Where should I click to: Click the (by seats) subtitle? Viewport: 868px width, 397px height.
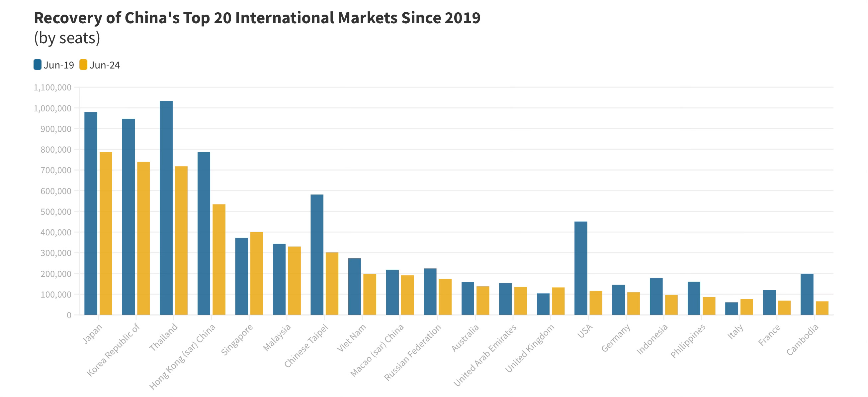click(x=67, y=38)
